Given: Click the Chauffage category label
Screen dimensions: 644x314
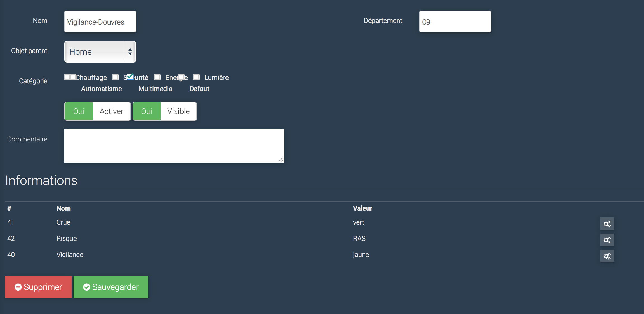Looking at the screenshot, I should tap(91, 77).
